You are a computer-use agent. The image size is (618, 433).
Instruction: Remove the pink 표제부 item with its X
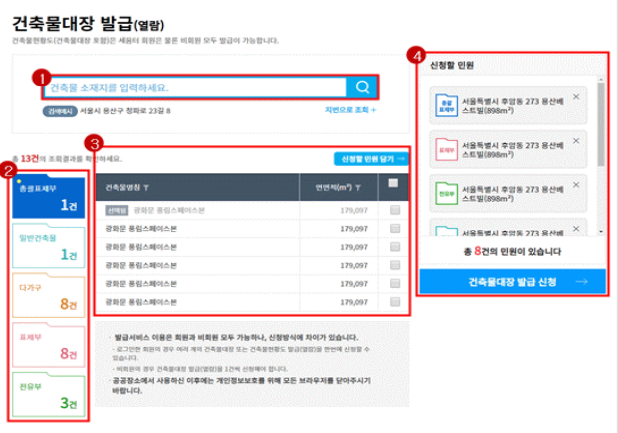tap(576, 141)
